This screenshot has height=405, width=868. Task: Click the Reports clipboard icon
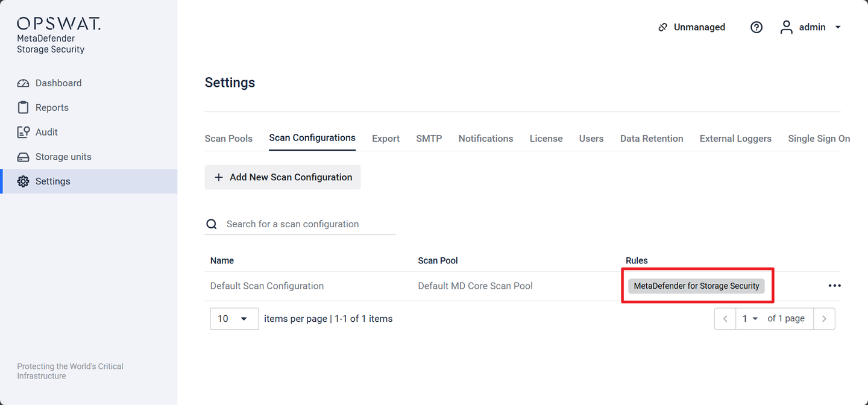(x=23, y=108)
